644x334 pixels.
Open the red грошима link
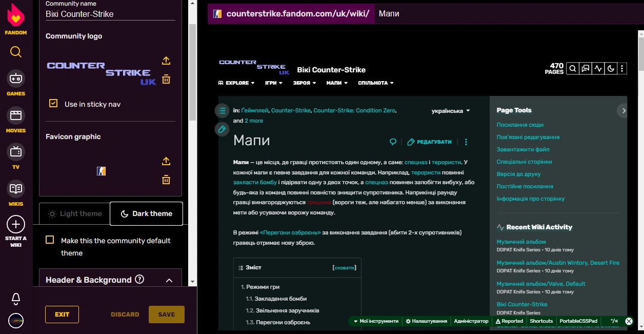click(x=318, y=203)
